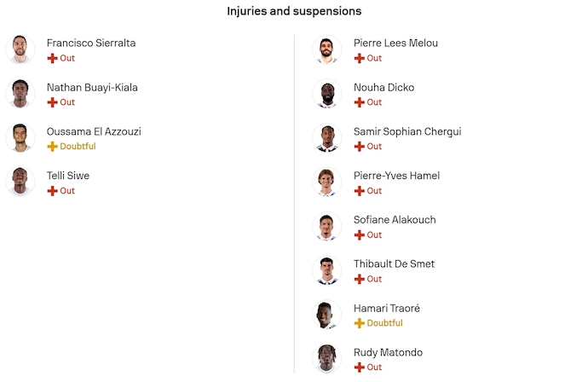The image size is (588, 382).
Task: Click the red injury icon for Nouha Dicko
Action: tap(359, 102)
